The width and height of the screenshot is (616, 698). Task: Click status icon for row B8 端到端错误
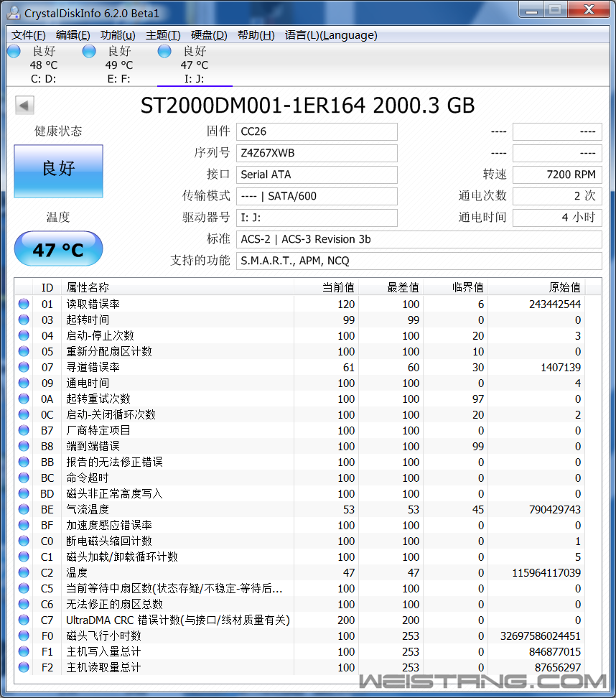24,446
